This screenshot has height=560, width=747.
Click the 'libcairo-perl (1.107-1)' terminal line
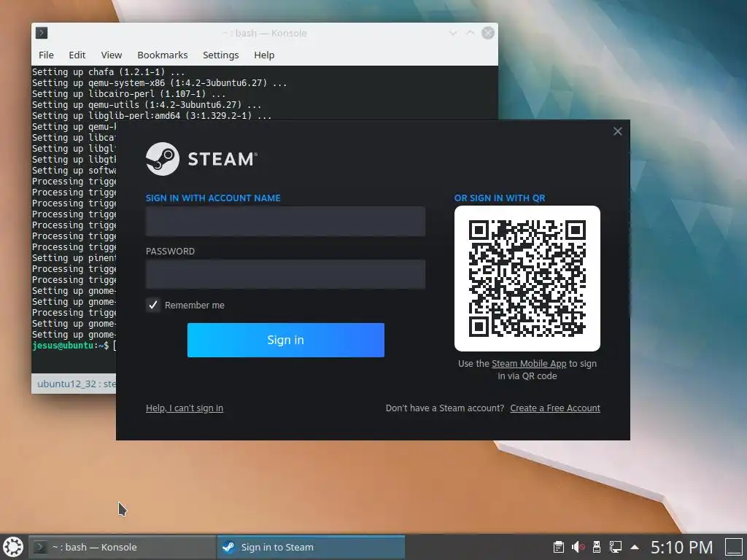[x=128, y=94]
